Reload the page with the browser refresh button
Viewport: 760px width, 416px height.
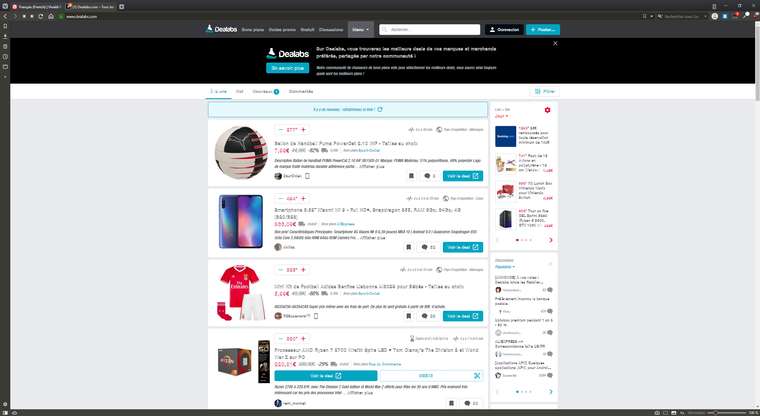point(41,16)
